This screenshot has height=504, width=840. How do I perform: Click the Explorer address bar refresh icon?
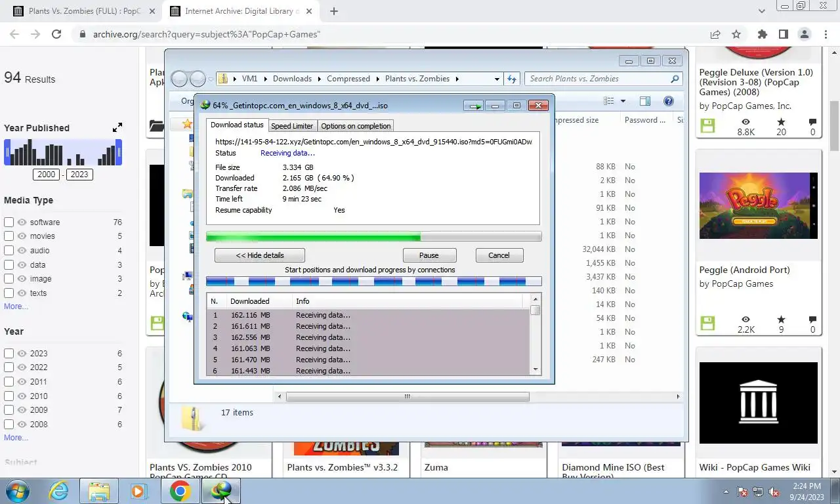point(512,79)
